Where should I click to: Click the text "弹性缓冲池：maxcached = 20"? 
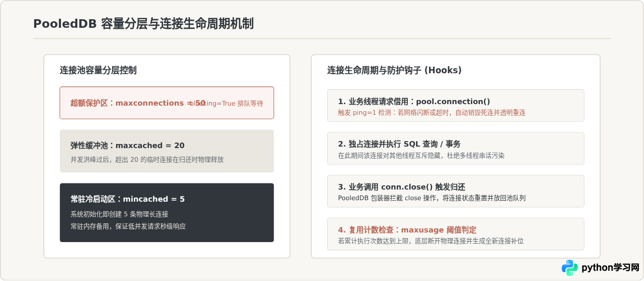tap(127, 146)
